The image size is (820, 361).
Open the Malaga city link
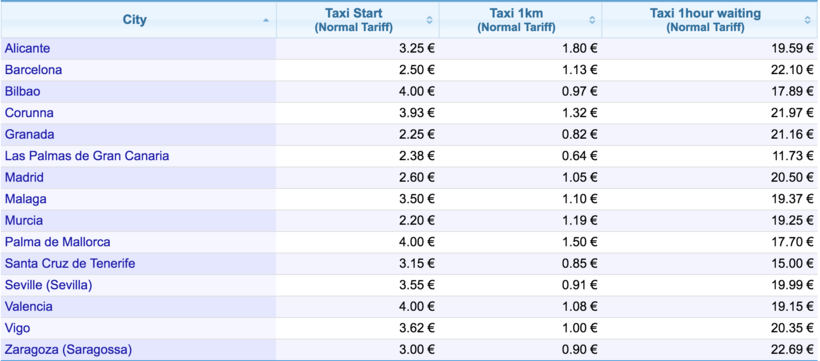click(26, 199)
